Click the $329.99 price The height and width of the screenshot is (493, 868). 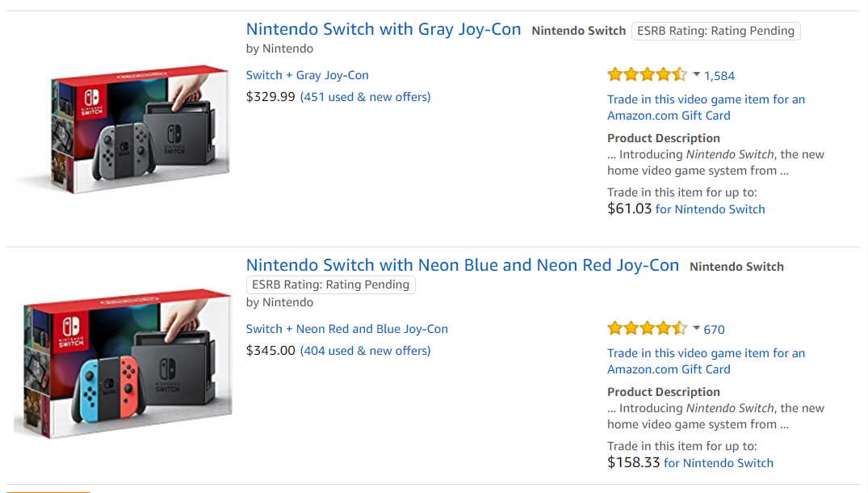coord(270,97)
